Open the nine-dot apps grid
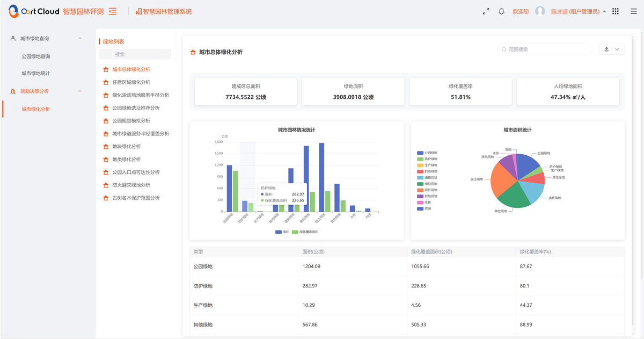Screen dimensions: 644x339 click(x=616, y=11)
